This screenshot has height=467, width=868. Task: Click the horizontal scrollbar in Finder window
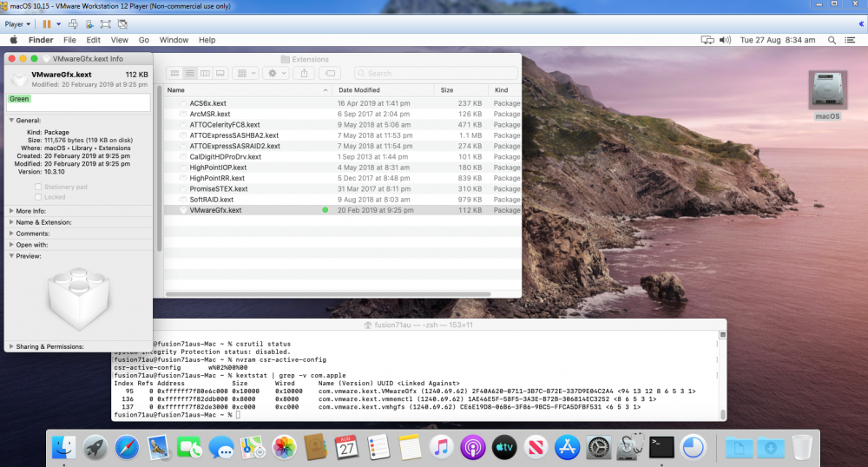point(328,293)
